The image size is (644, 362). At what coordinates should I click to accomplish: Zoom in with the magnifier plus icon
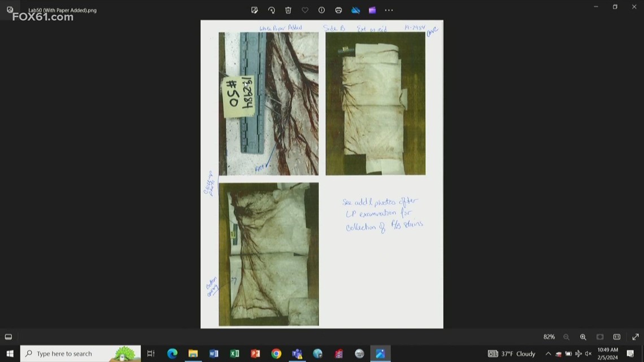coord(584,337)
